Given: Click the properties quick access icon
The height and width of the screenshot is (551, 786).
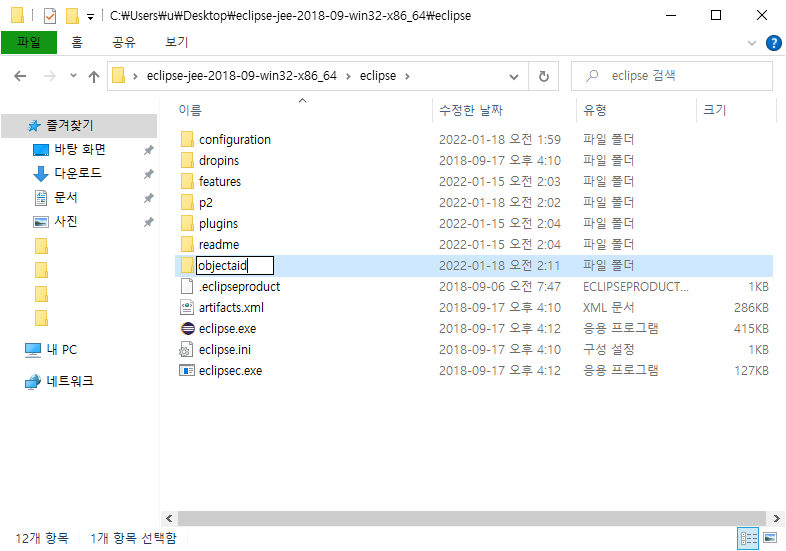Looking at the screenshot, I should coord(50,16).
